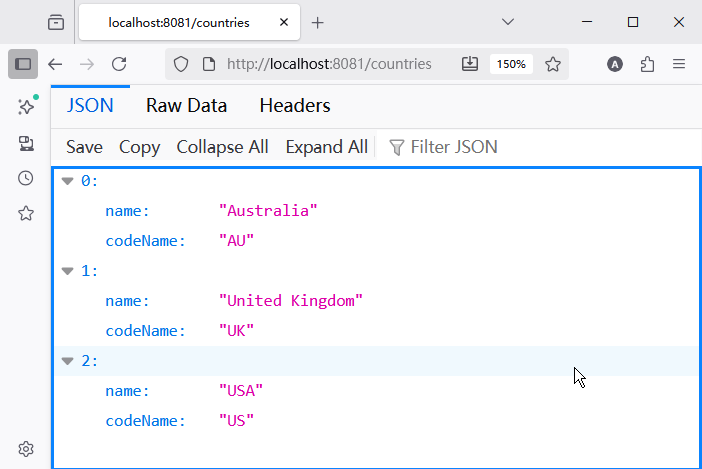The width and height of the screenshot is (702, 469).
Task: Reload the current page
Action: pyautogui.click(x=119, y=64)
